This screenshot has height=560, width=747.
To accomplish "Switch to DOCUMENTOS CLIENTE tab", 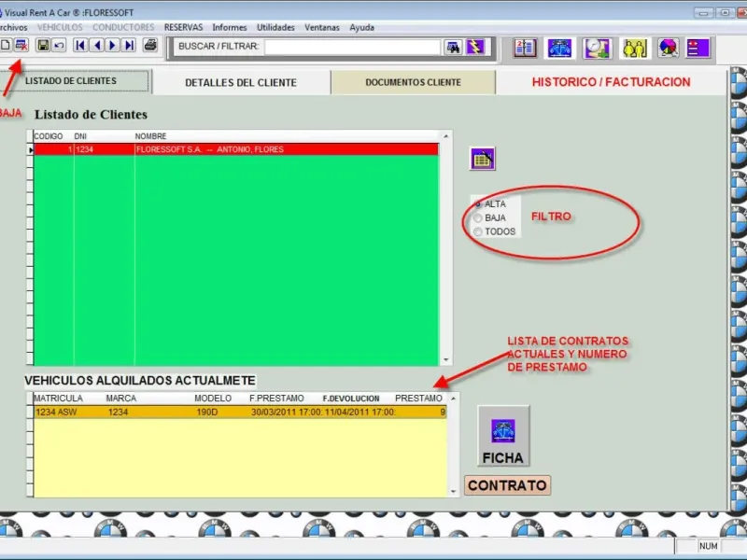I will click(x=413, y=82).
